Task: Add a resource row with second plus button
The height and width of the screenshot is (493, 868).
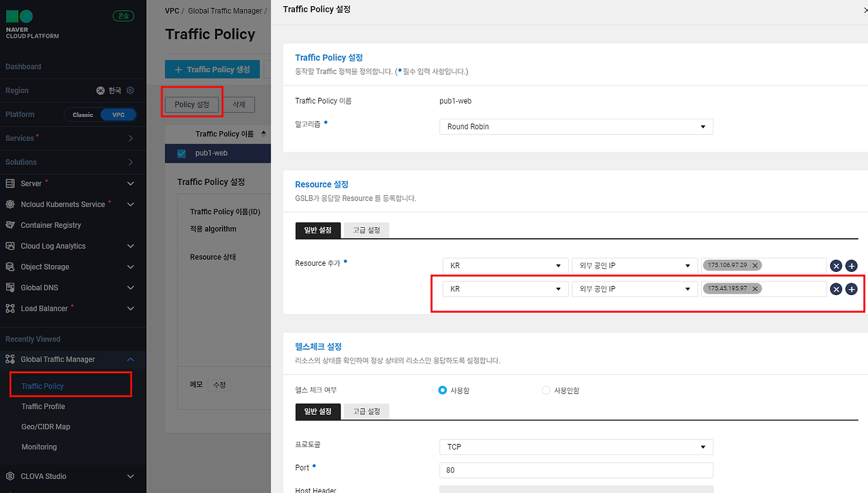Action: [852, 289]
